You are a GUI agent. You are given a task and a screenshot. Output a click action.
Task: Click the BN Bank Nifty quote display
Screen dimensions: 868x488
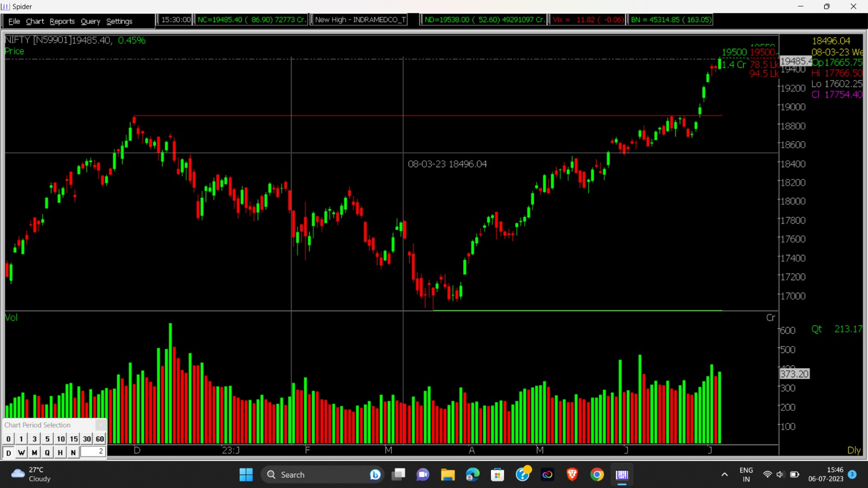point(671,20)
